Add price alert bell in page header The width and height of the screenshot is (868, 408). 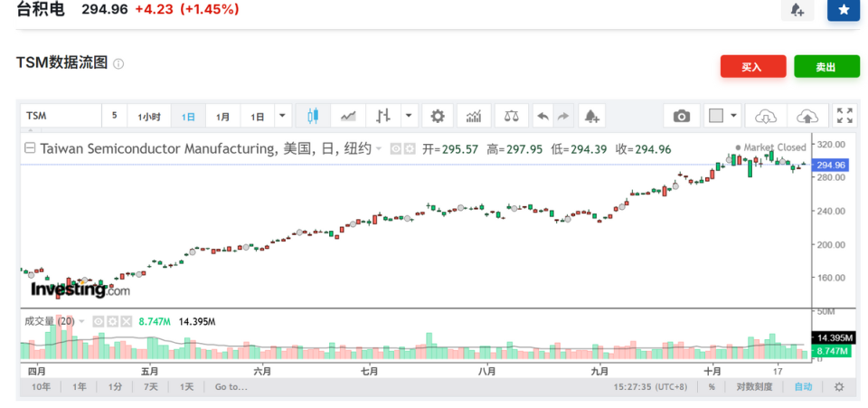coord(797,10)
